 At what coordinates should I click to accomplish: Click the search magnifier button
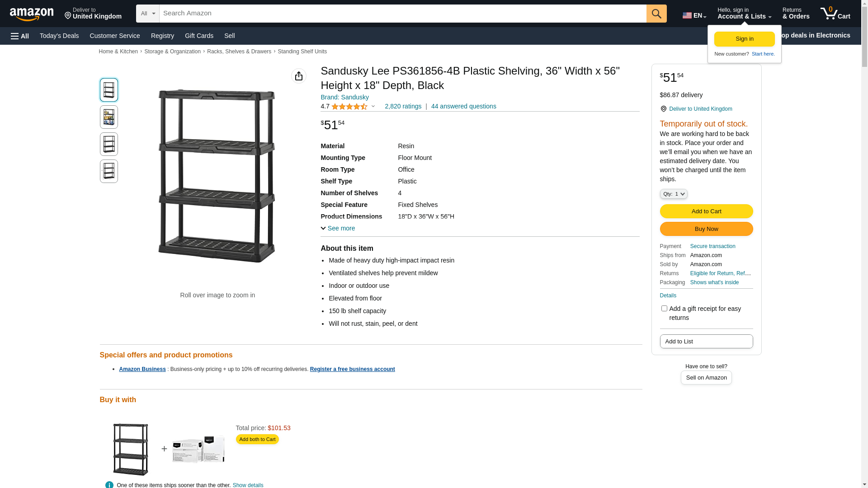656,14
